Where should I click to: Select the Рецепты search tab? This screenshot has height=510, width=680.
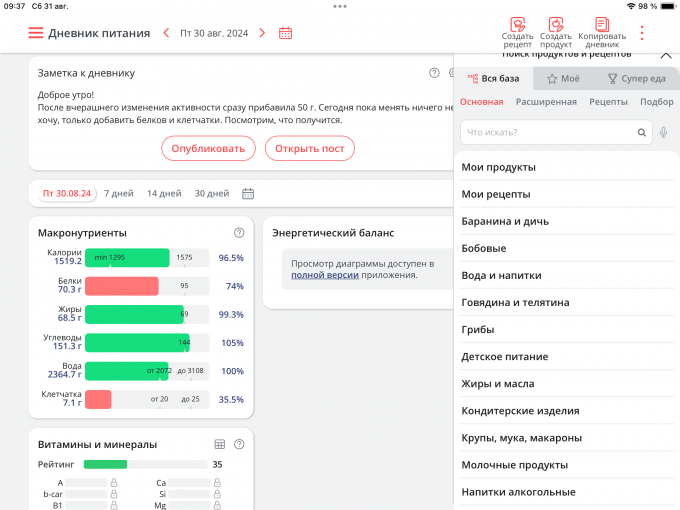[x=608, y=102]
